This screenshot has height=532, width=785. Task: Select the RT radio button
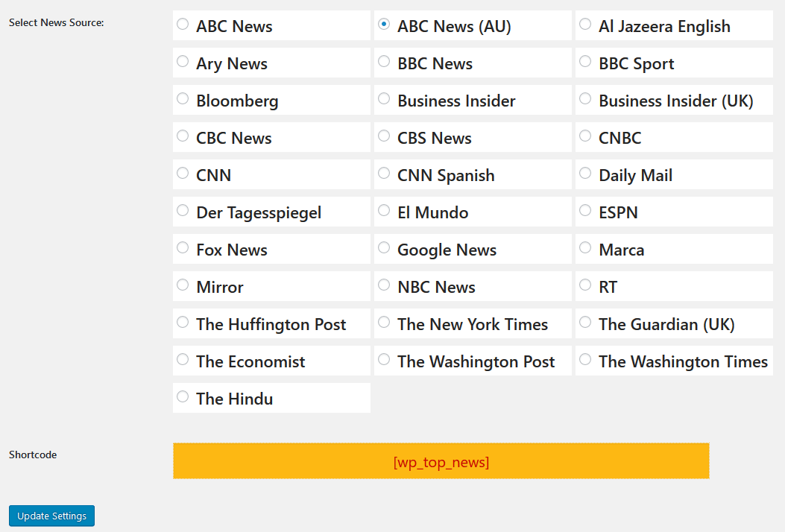tap(585, 285)
